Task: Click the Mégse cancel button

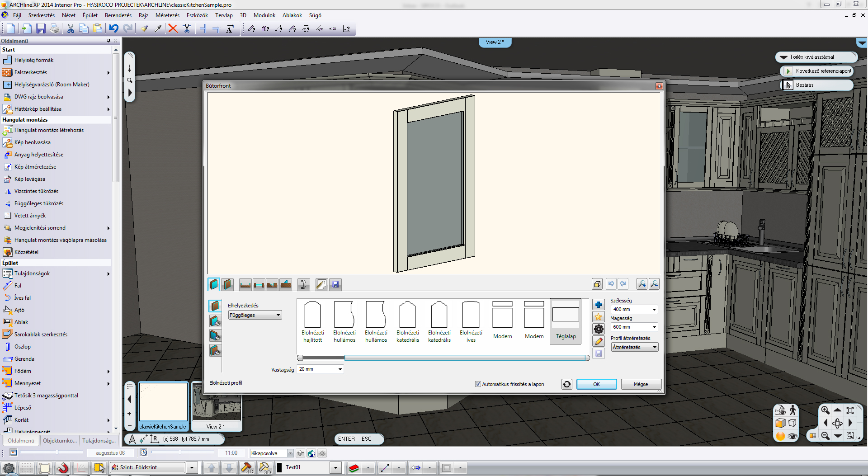Action: click(641, 384)
